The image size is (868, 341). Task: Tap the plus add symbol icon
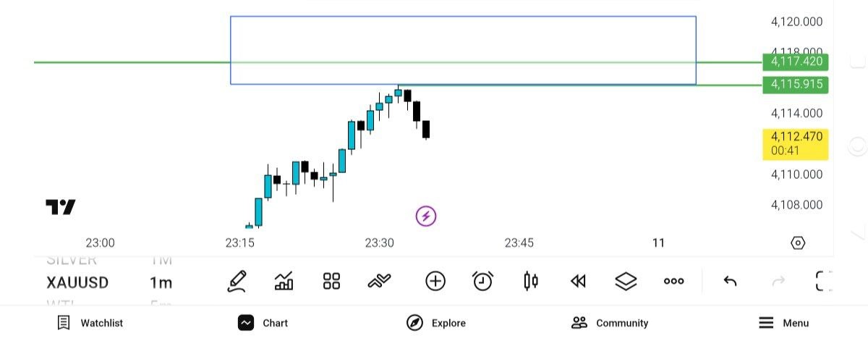point(435,281)
